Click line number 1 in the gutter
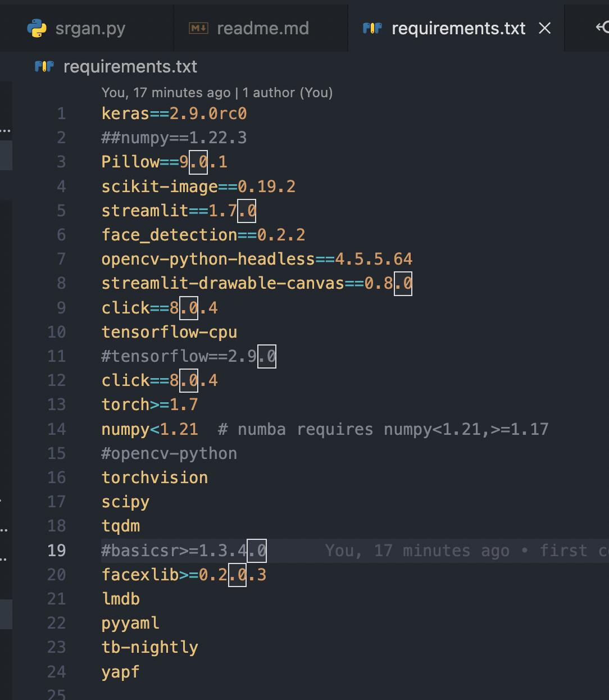Image resolution: width=609 pixels, height=700 pixels. tap(61, 113)
